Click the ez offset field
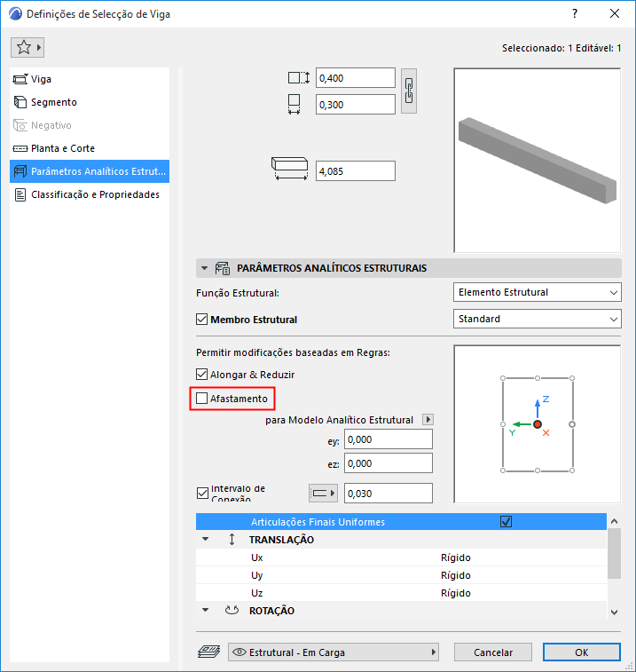This screenshot has width=636, height=672. 388,463
